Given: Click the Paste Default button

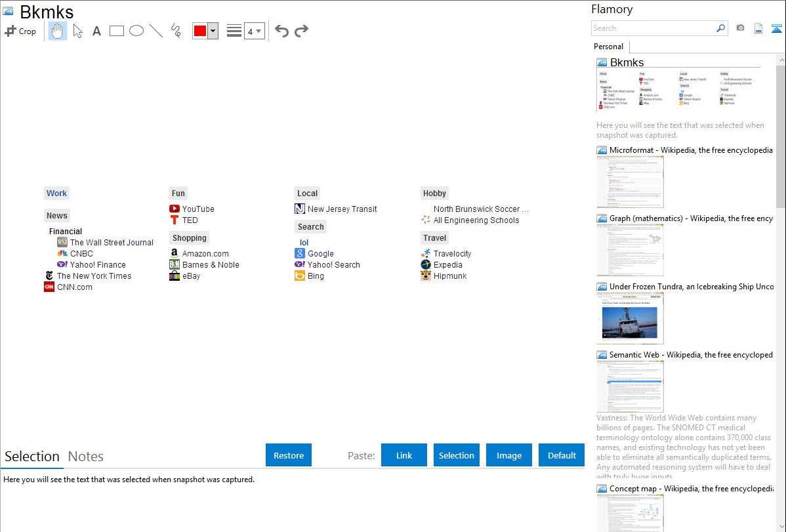Looking at the screenshot, I should tap(562, 455).
